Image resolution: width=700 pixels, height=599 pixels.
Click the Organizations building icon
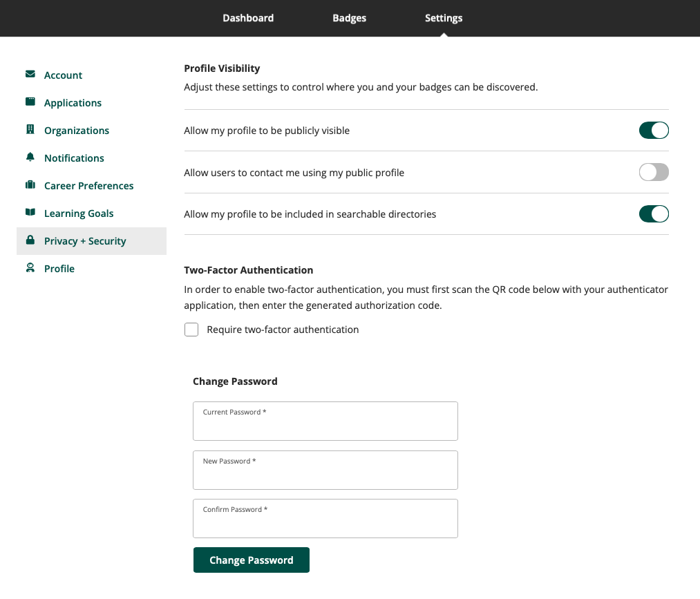click(30, 129)
